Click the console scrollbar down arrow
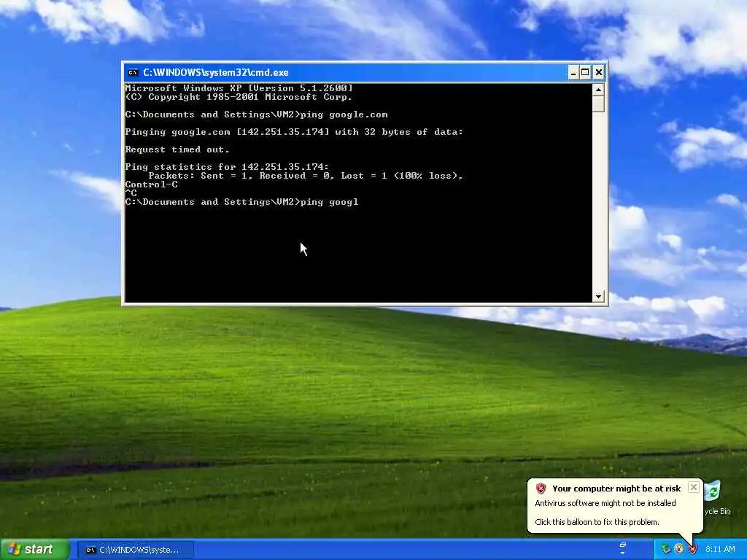This screenshot has height=560, width=747. tap(598, 296)
